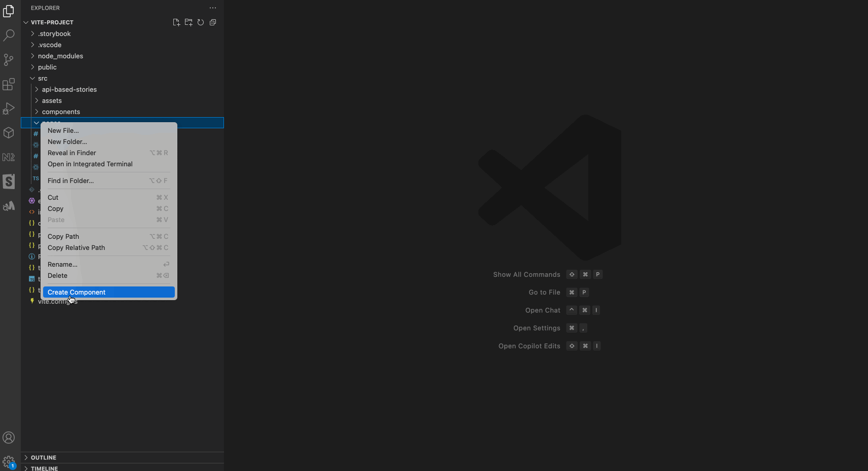The image size is (868, 471).
Task: Select Copy Relative Path menu entry
Action: (109, 247)
